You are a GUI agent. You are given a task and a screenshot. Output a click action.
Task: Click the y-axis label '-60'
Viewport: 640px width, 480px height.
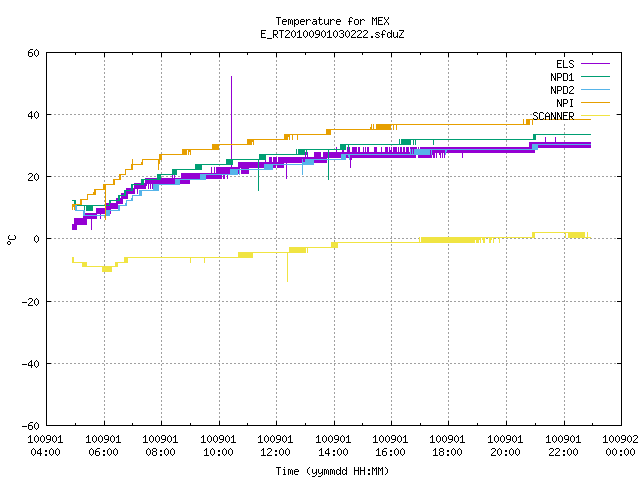[x=31, y=426]
